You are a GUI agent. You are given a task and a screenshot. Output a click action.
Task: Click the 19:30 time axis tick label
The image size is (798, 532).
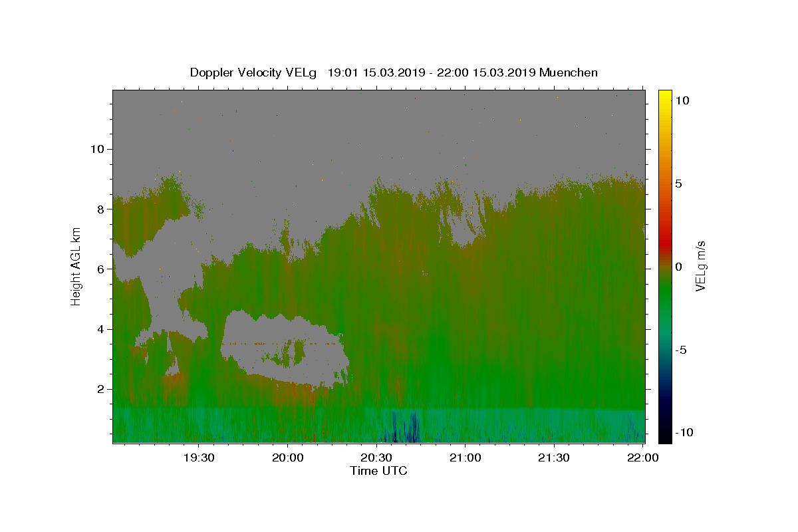199,458
